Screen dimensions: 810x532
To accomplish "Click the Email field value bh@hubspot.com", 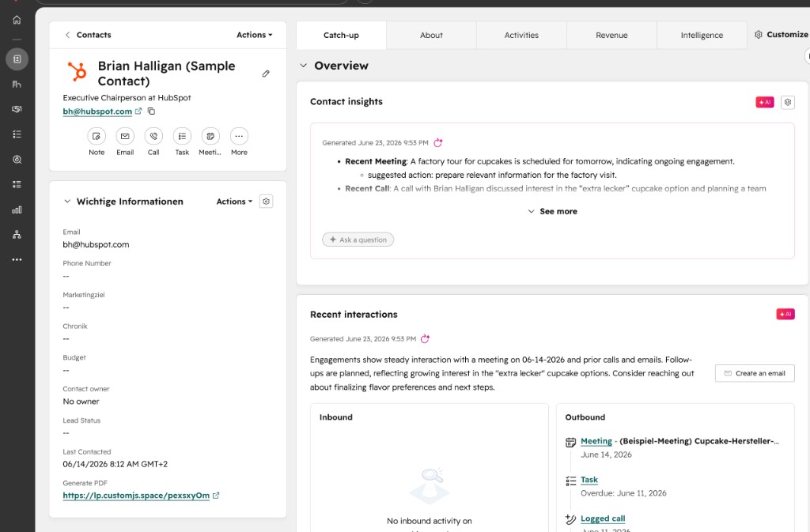I will pyautogui.click(x=96, y=244).
